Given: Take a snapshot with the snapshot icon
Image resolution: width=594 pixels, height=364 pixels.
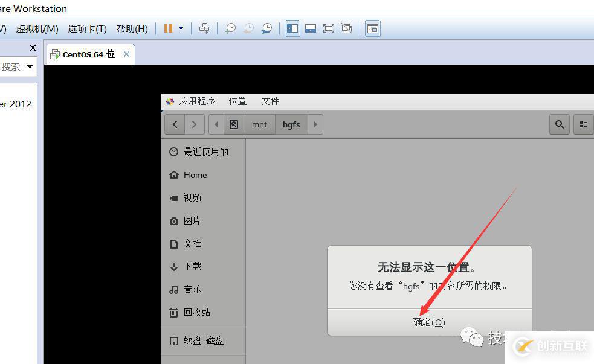Looking at the screenshot, I should tap(230, 28).
